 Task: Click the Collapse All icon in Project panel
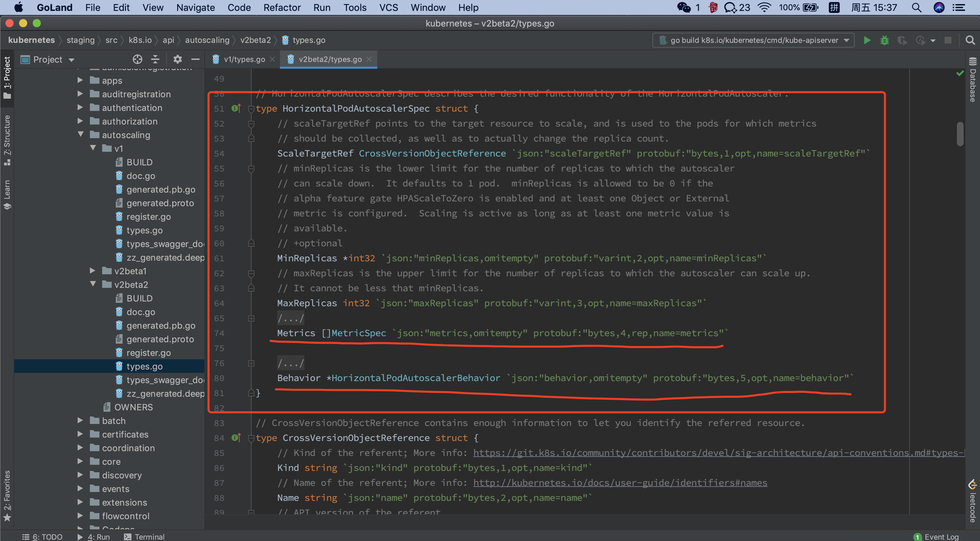tap(155, 59)
